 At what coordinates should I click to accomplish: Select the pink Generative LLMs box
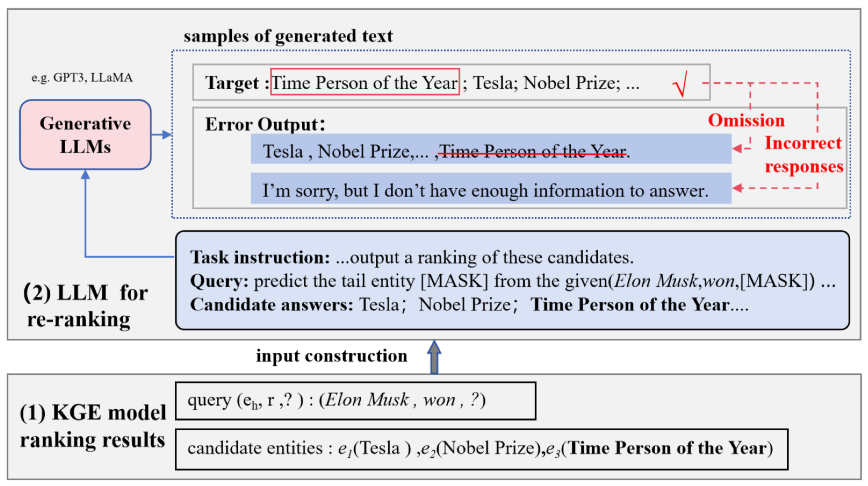coord(85,135)
